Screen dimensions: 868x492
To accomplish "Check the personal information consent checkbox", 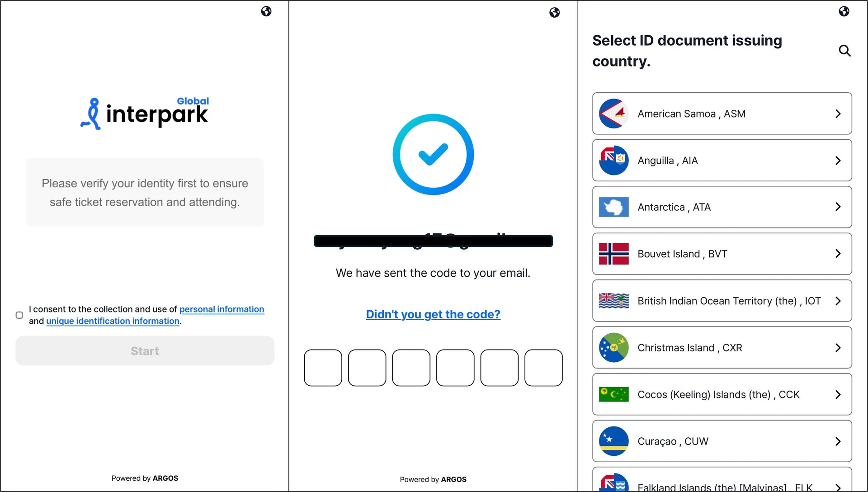I will tap(19, 315).
